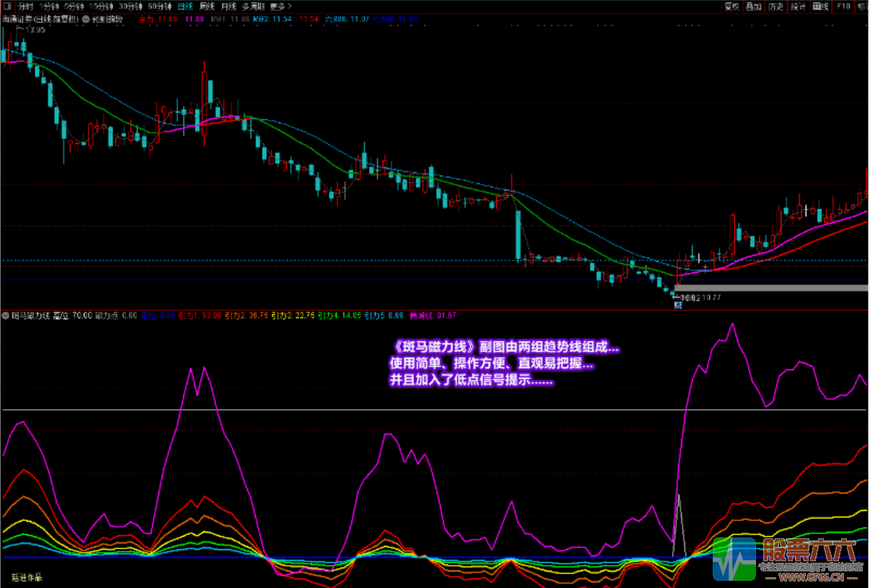Click the square panel icon before 分时
This screenshot has width=870, height=588.
(6, 6)
